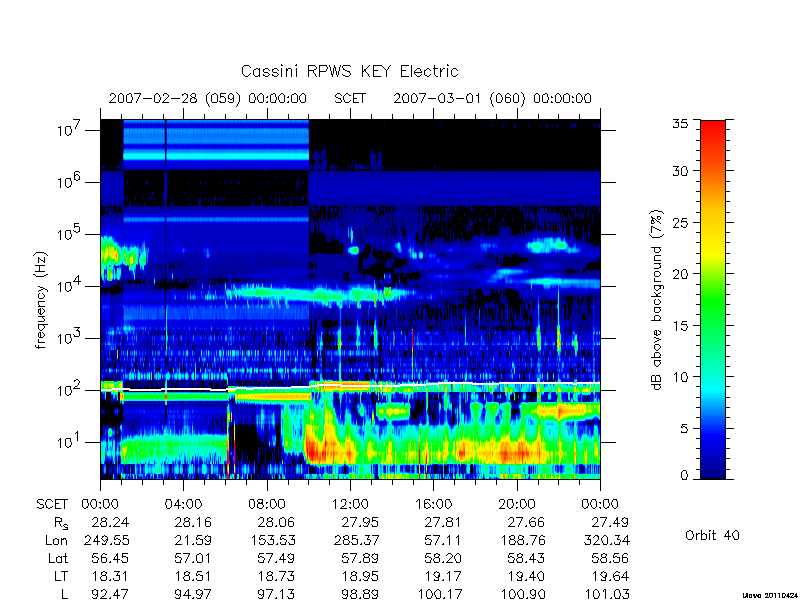Click the Lat value '58.56'
This screenshot has width=800, height=600.
(x=610, y=558)
